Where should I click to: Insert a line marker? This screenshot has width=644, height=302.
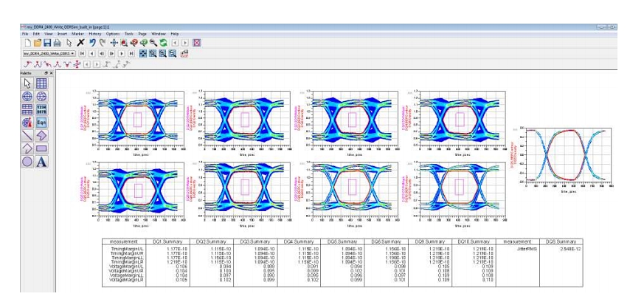[77, 64]
